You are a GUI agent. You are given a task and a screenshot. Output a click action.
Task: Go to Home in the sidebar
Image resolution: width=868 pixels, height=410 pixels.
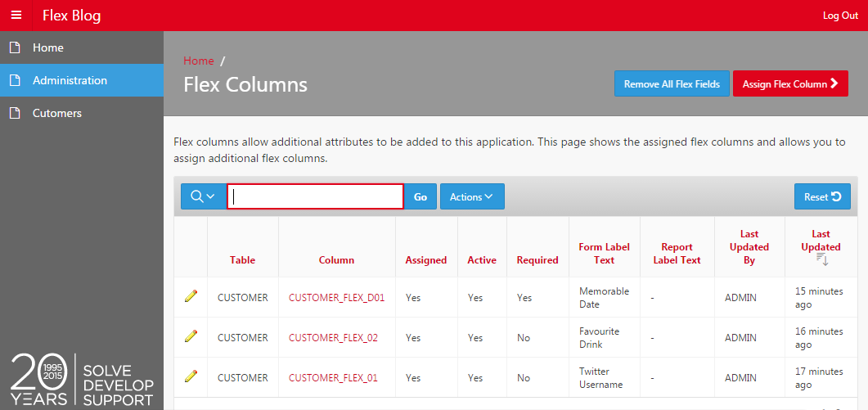81,47
